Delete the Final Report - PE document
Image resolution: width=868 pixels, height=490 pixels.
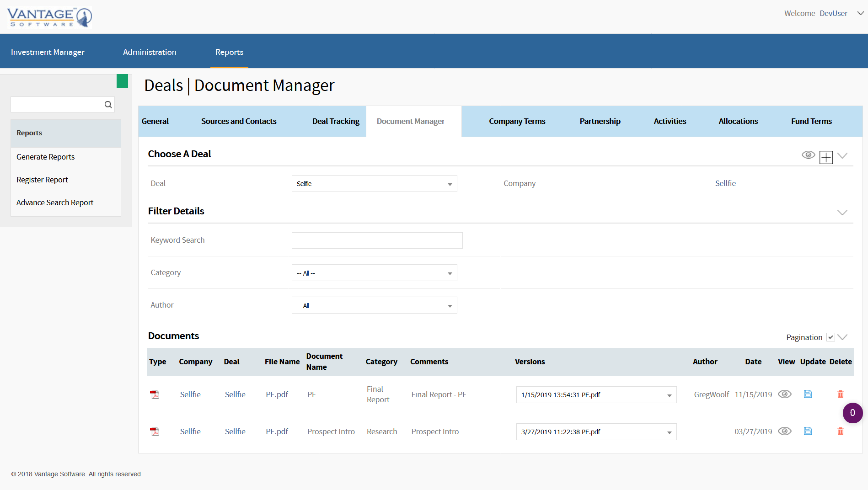841,394
